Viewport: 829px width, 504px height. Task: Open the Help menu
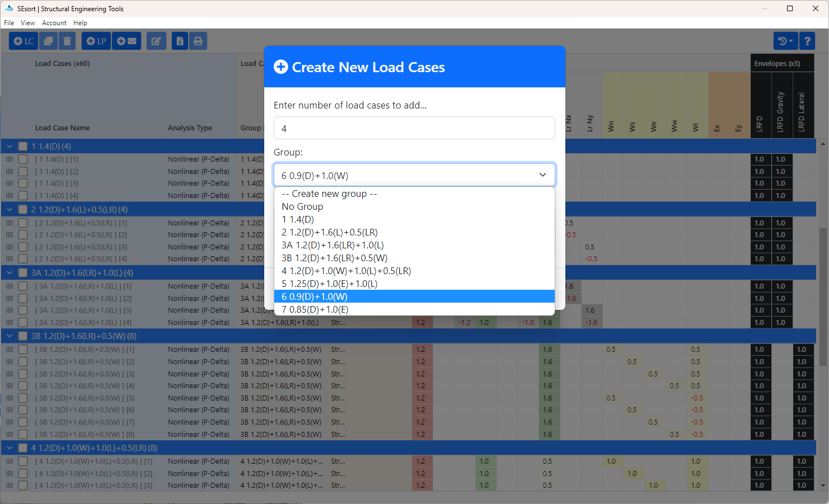(80, 23)
